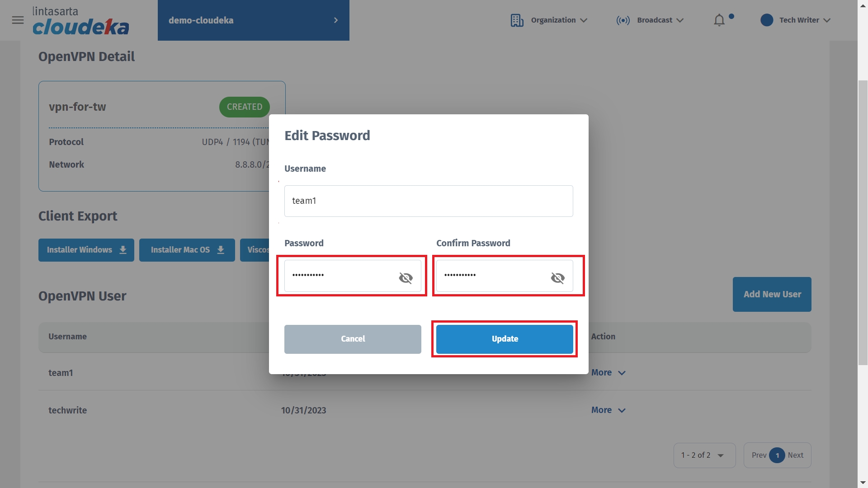Viewport: 868px width, 488px height.
Task: Open the Broadcast menu
Action: click(x=660, y=20)
